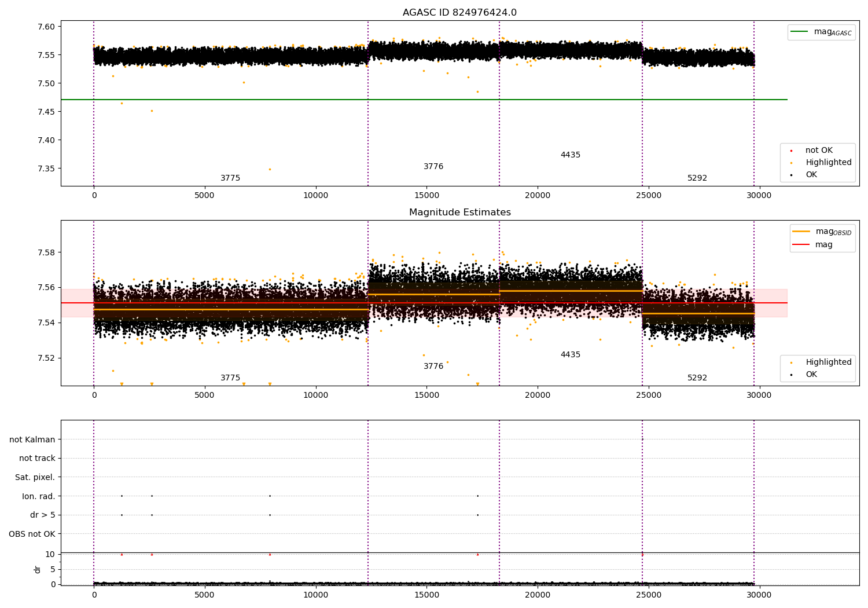Click the 'Magnitude Estimates' subplot title
The image size is (868, 608).
(x=459, y=213)
